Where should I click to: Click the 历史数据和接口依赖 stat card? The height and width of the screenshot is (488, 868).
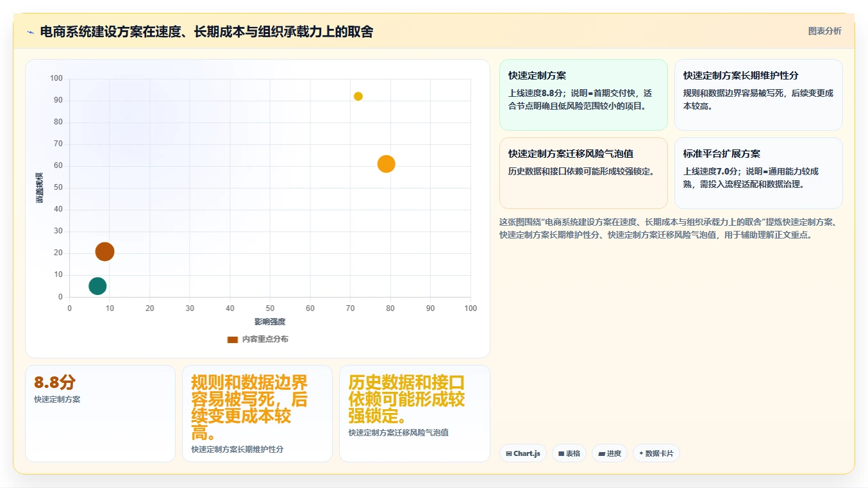(414, 414)
